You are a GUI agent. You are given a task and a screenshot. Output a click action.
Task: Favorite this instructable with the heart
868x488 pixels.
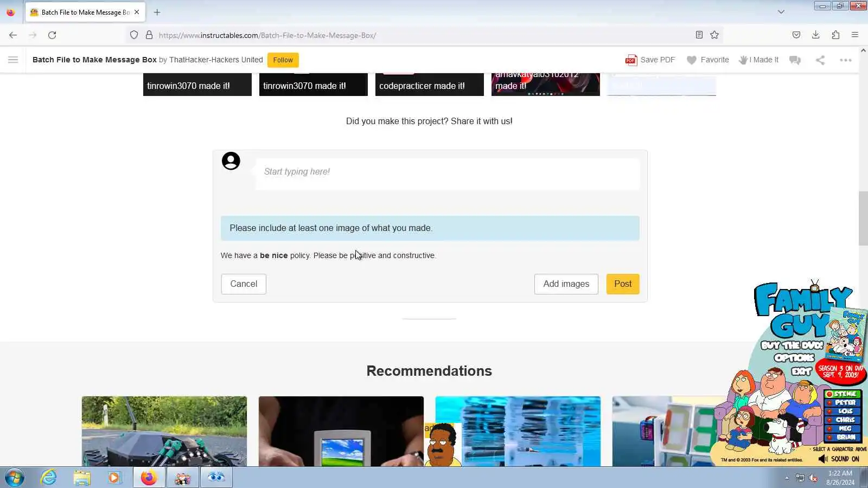(x=708, y=60)
